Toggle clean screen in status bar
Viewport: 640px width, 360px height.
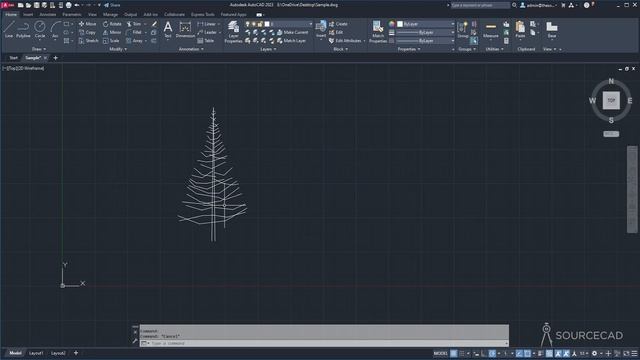(x=626, y=353)
